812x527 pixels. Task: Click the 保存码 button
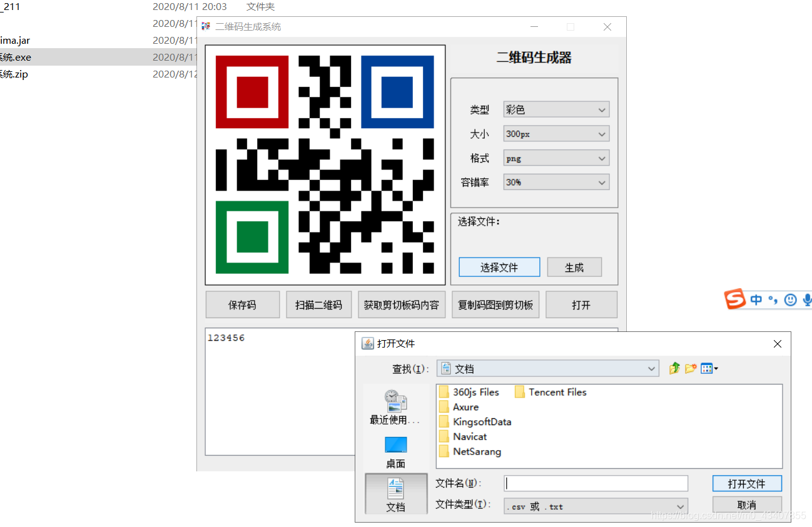click(x=242, y=305)
